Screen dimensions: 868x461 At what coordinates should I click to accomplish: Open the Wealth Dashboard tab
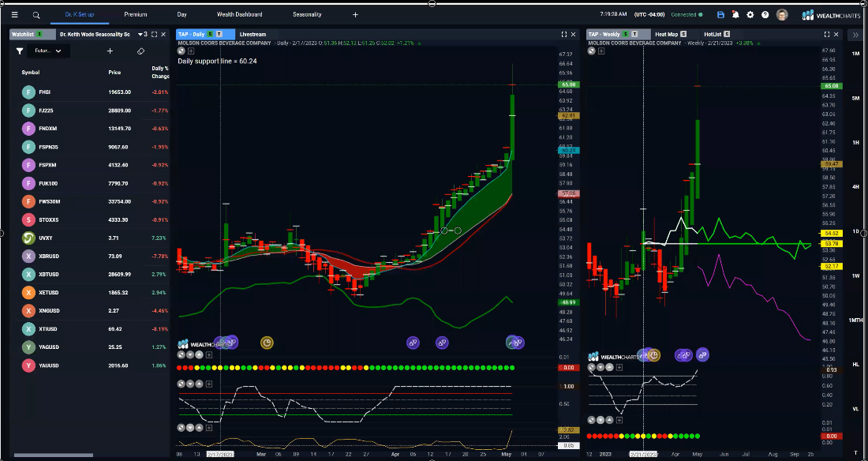tap(240, 14)
